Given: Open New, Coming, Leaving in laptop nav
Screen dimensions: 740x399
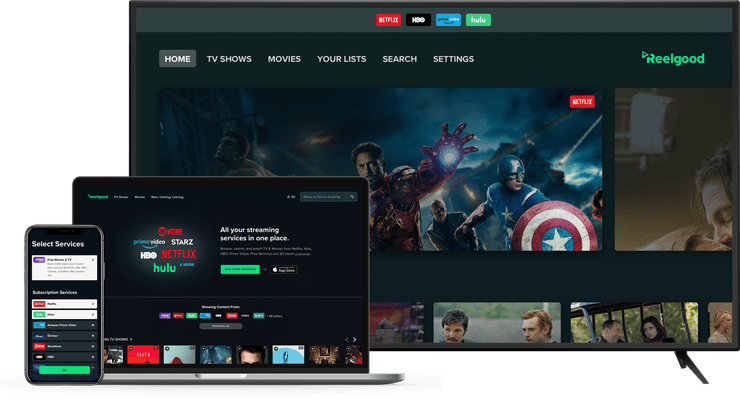Looking at the screenshot, I should click(x=167, y=197).
